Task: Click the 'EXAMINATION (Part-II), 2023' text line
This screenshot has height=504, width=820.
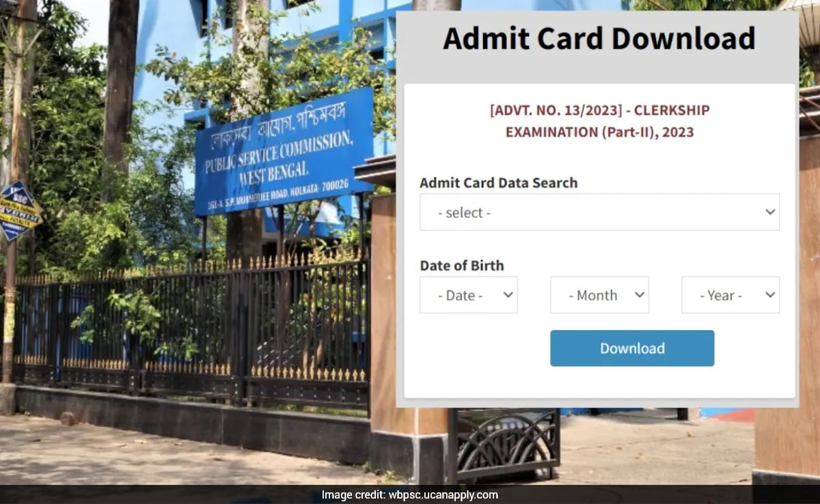Action: [599, 132]
